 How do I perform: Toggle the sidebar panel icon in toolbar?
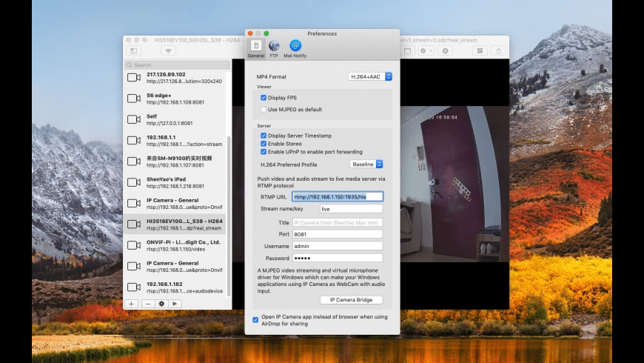tap(133, 50)
